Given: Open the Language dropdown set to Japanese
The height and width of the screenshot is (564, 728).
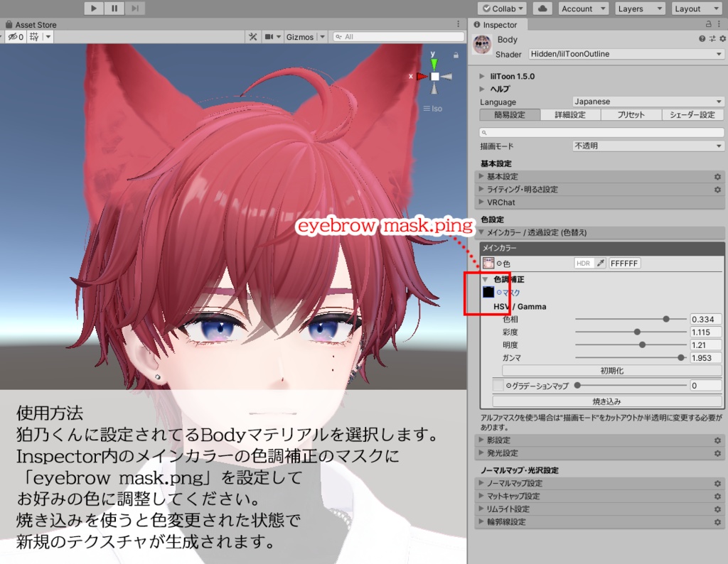Looking at the screenshot, I should coord(648,102).
